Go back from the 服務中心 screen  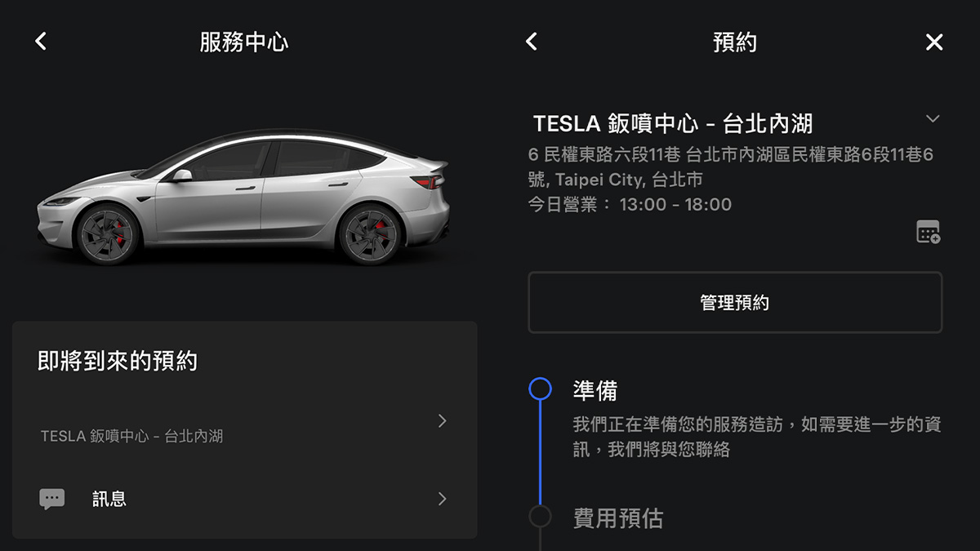(x=41, y=42)
